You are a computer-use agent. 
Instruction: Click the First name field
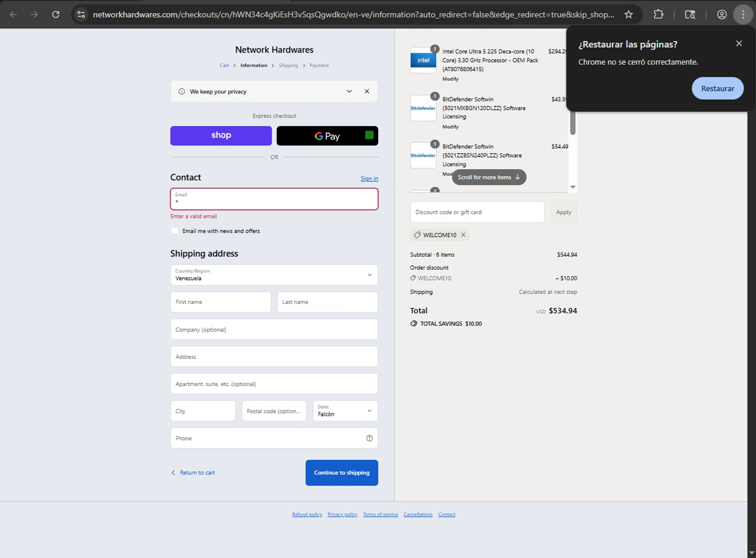click(221, 302)
